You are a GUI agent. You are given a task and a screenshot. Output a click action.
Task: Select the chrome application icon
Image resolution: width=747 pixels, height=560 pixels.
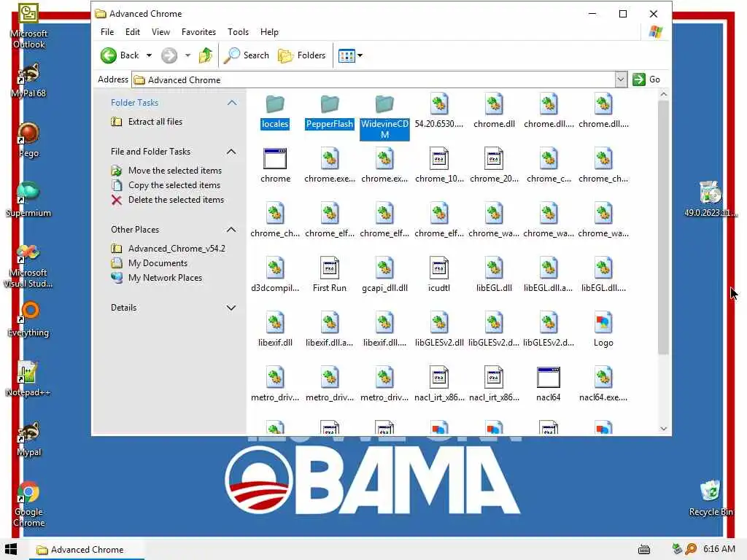275,158
